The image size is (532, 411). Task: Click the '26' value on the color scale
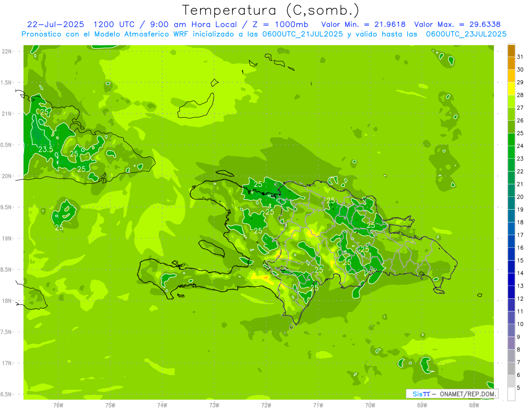[520, 121]
